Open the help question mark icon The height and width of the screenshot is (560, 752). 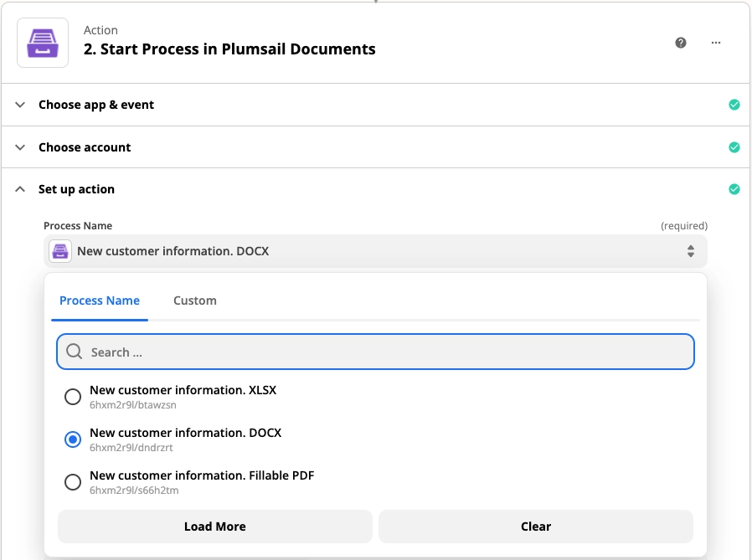[681, 43]
